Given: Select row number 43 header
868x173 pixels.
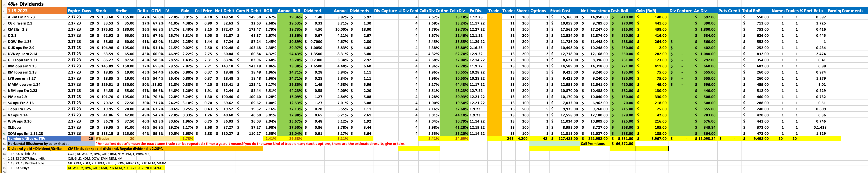Looking at the screenshot, I should [4, 139].
